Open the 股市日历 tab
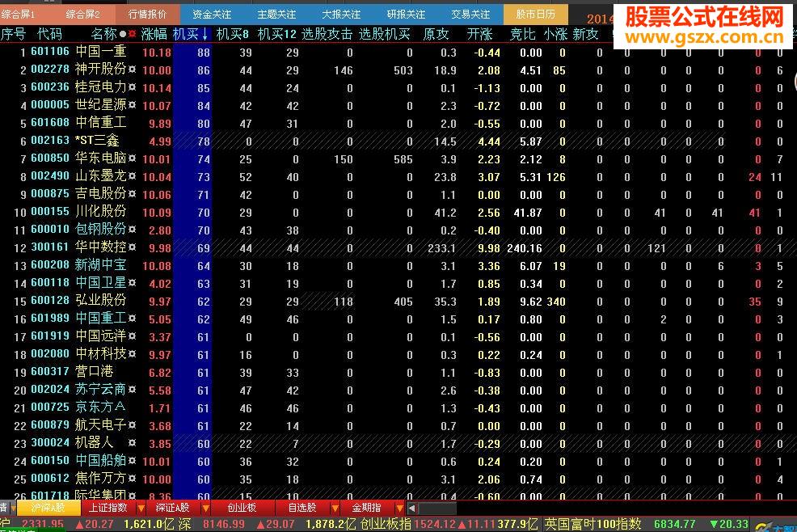 tap(535, 15)
